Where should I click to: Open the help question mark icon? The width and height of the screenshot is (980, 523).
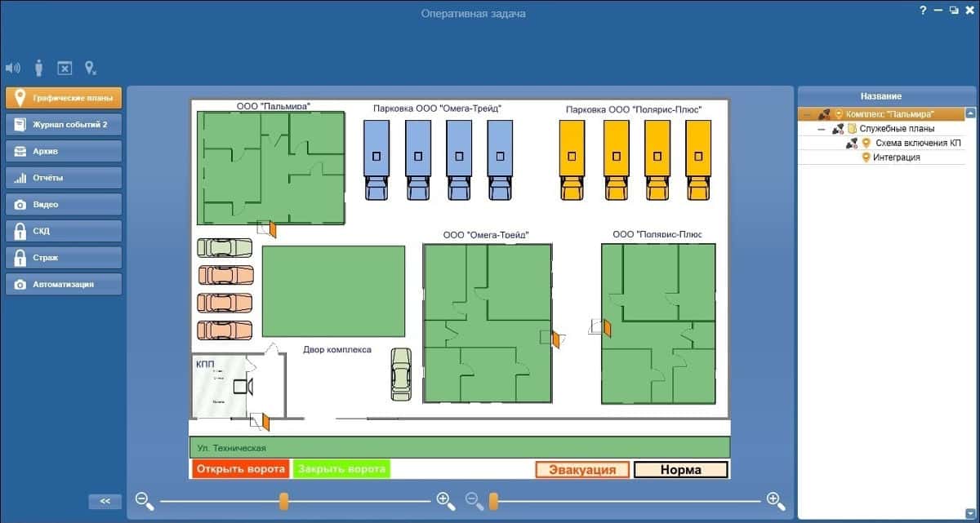[923, 10]
